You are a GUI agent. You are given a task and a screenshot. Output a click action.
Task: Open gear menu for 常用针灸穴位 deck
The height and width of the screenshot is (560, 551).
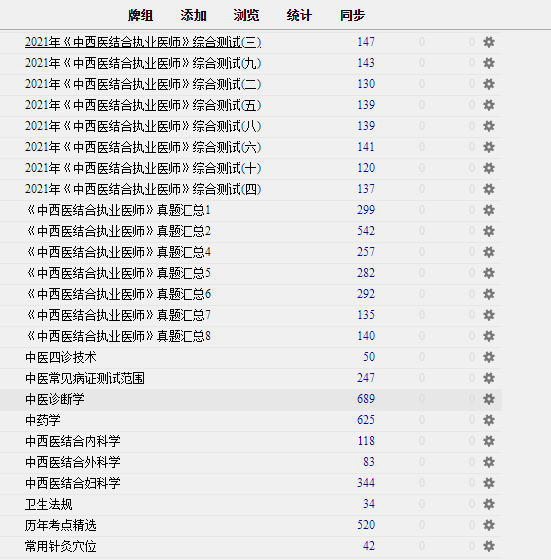(x=489, y=546)
